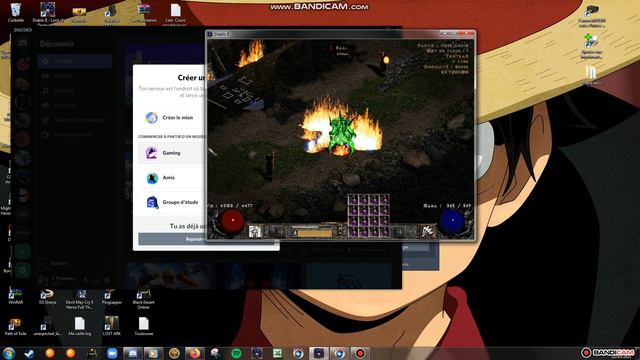Image resolution: width=640 pixels, height=360 pixels.
Task: Open the SS Shaiya desktop shortcut
Action: pos(47,297)
